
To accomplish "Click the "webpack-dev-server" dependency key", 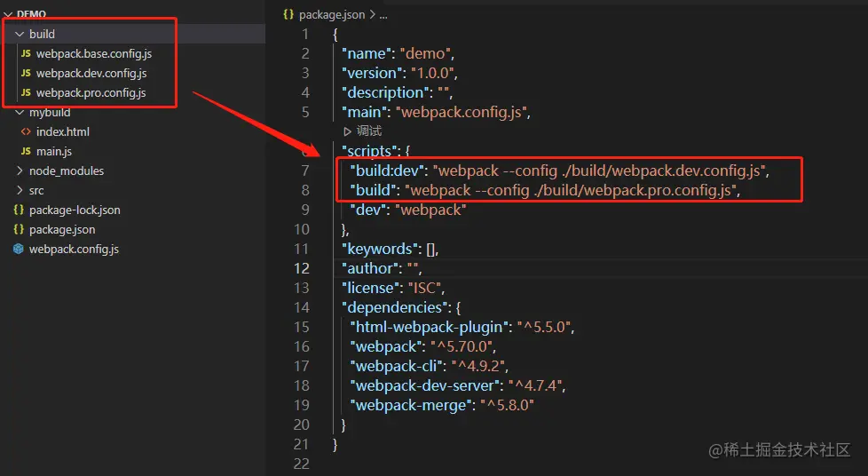I will click(x=424, y=385).
